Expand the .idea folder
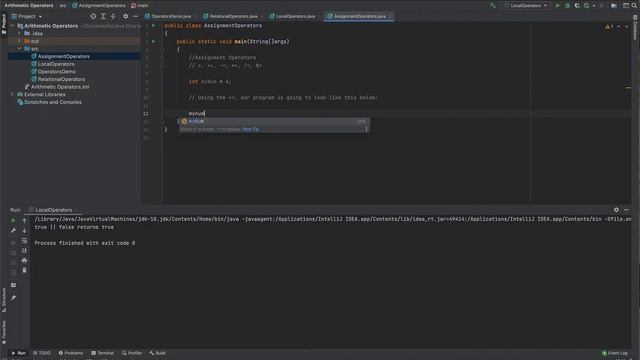The width and height of the screenshot is (640, 360). point(19,33)
